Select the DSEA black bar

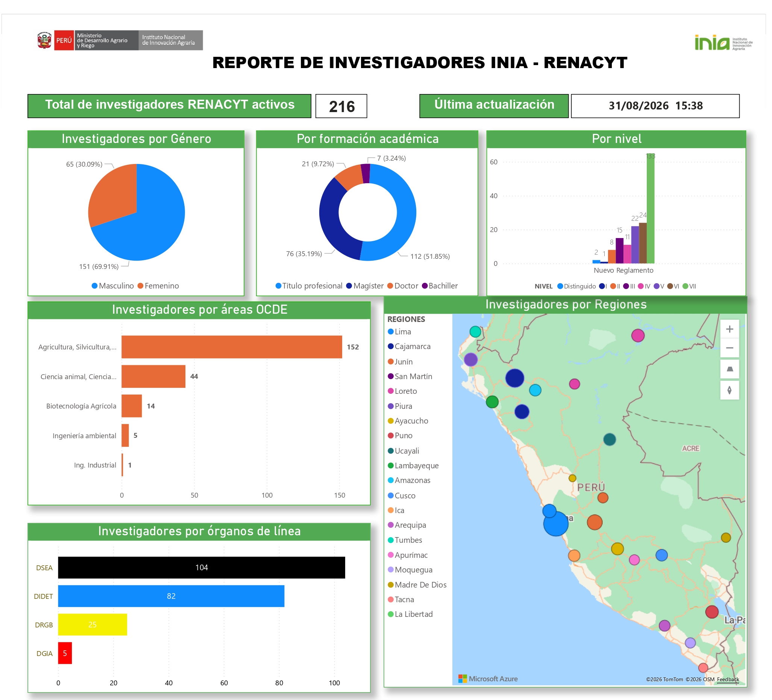point(202,567)
